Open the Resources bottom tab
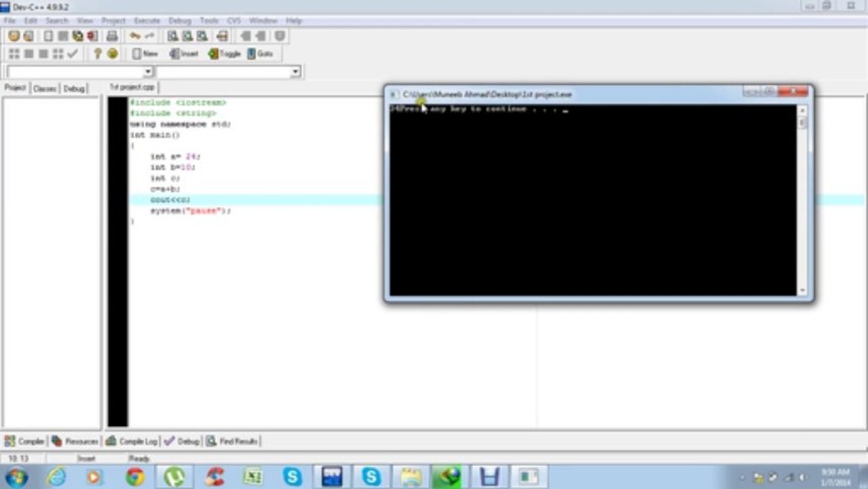 (x=75, y=441)
